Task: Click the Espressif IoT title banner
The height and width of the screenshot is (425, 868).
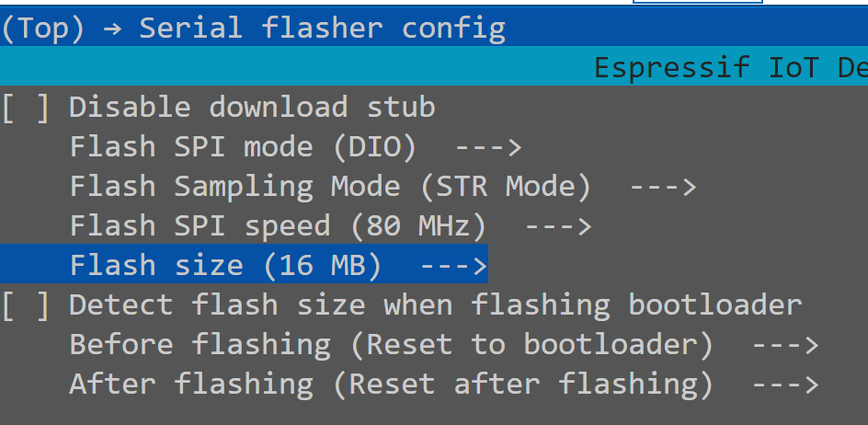Action: 731,68
